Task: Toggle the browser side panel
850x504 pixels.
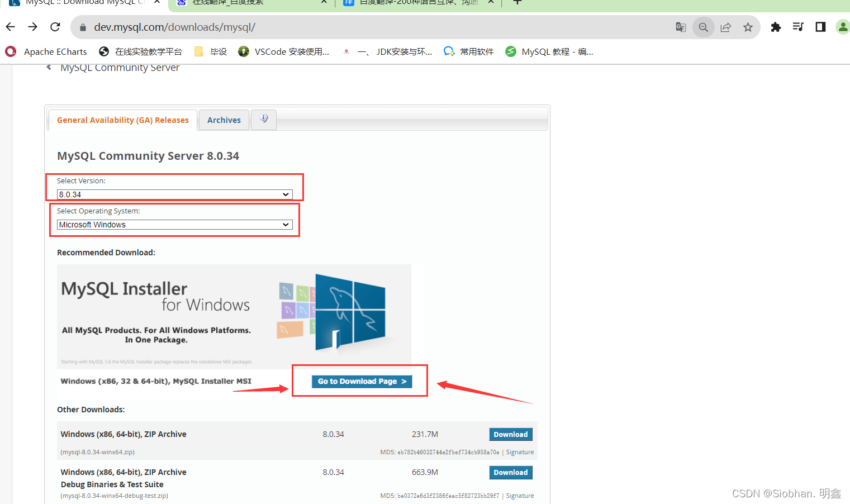Action: (820, 27)
